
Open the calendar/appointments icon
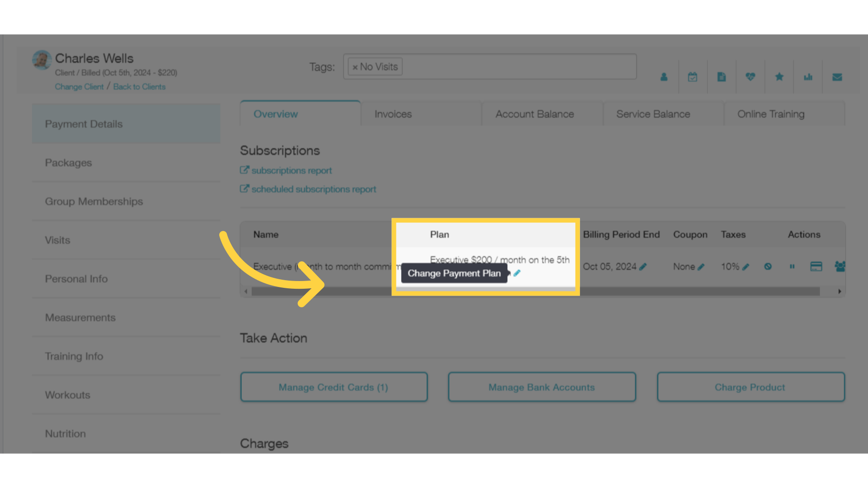[x=693, y=76]
